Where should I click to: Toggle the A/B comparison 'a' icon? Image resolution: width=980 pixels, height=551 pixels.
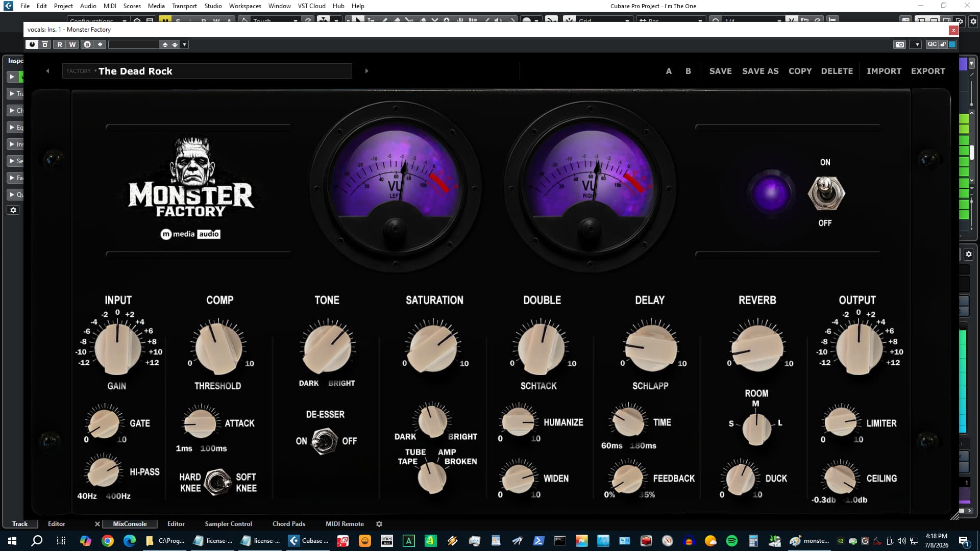(x=87, y=44)
